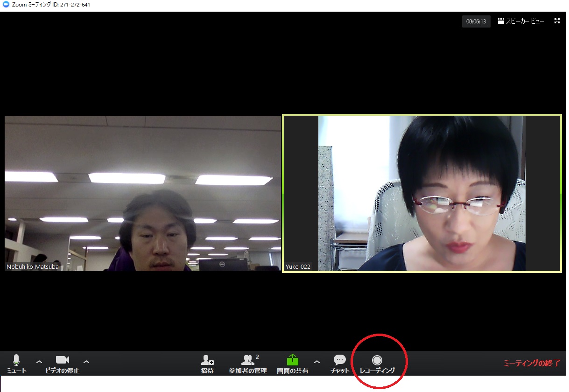The height and width of the screenshot is (392, 569).
Task: Click the Yuko 022 name label
Action: 298,267
